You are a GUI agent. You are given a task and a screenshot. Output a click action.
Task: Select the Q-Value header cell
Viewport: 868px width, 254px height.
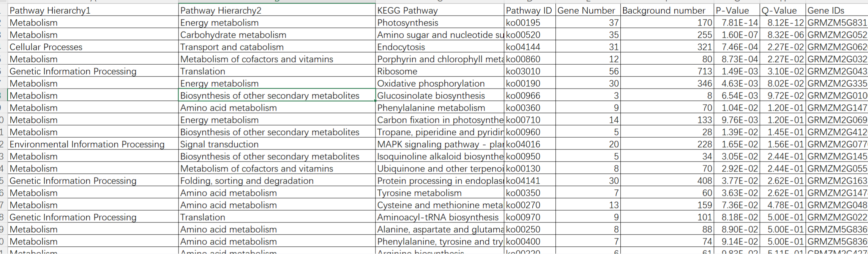(782, 10)
